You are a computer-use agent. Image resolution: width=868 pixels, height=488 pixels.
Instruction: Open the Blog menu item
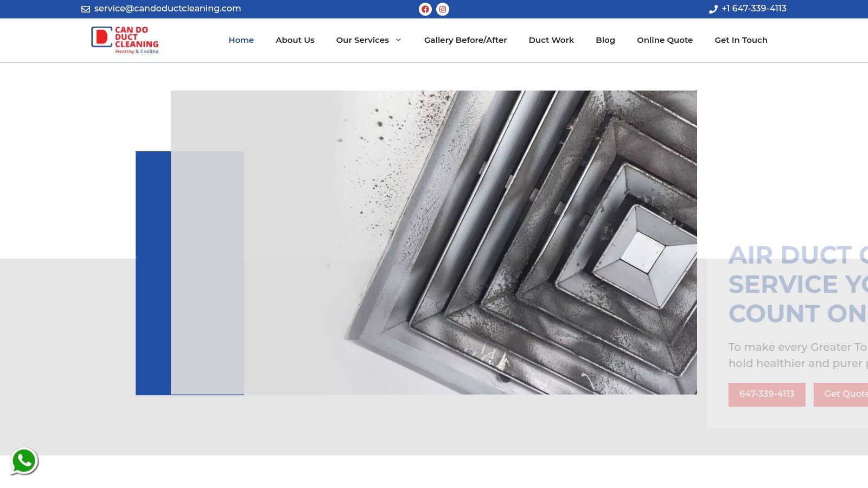(x=605, y=40)
